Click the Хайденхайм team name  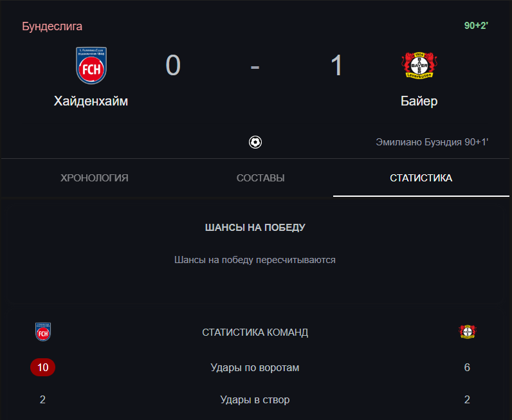coord(91,101)
